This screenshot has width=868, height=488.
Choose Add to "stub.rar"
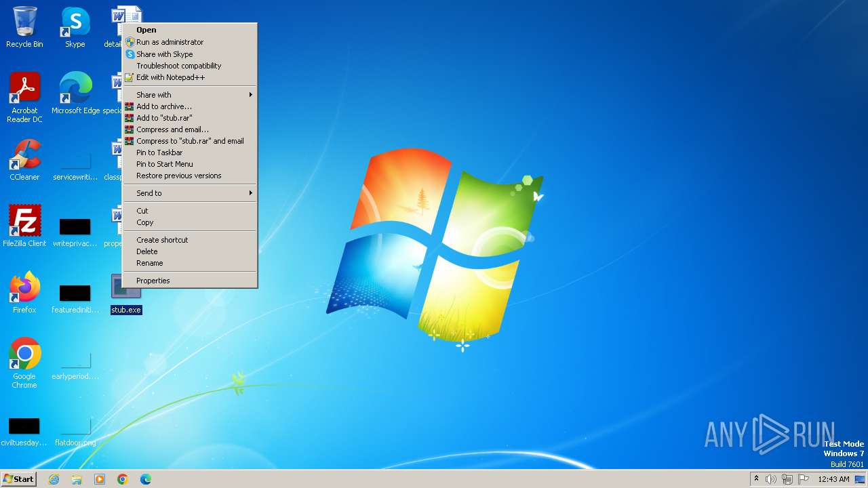point(190,118)
